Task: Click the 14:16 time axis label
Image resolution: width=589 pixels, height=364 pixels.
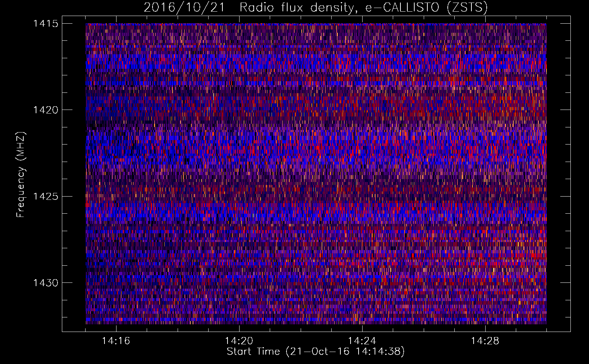Action: click(116, 341)
